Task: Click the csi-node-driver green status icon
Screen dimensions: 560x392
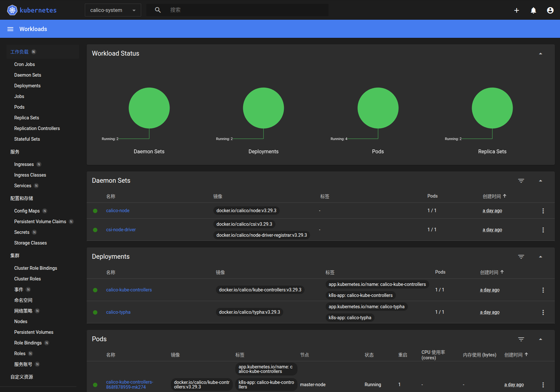Action: [x=95, y=230]
